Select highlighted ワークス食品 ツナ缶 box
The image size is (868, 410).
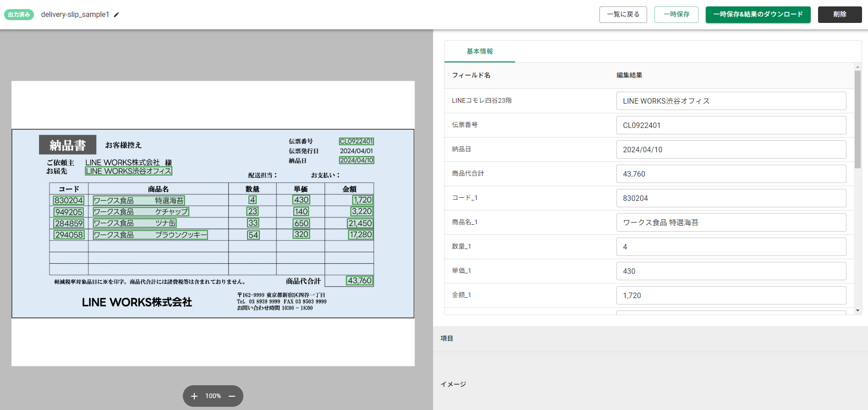(135, 223)
